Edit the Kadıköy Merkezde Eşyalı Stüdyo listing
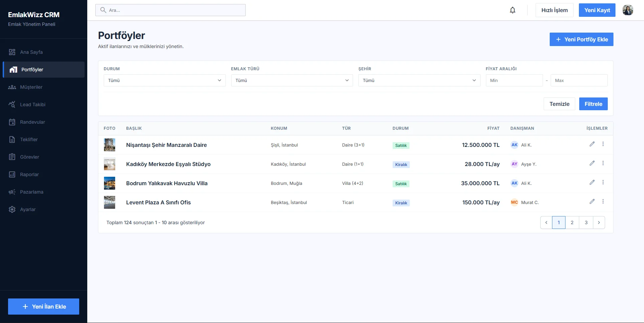The width and height of the screenshot is (644, 323). pyautogui.click(x=592, y=163)
